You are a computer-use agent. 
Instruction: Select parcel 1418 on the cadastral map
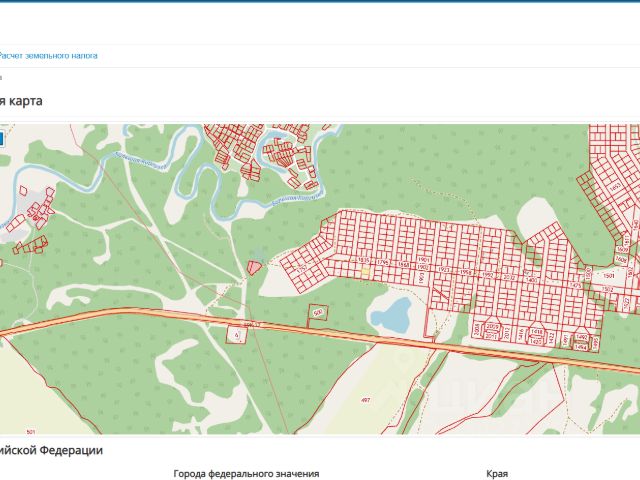click(x=537, y=331)
